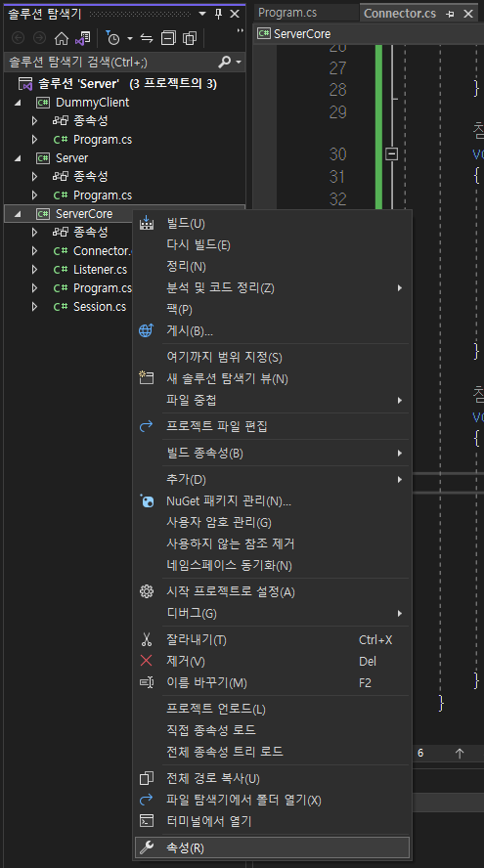
Task: Open 디버그(G) submenu
Action: (x=272, y=614)
